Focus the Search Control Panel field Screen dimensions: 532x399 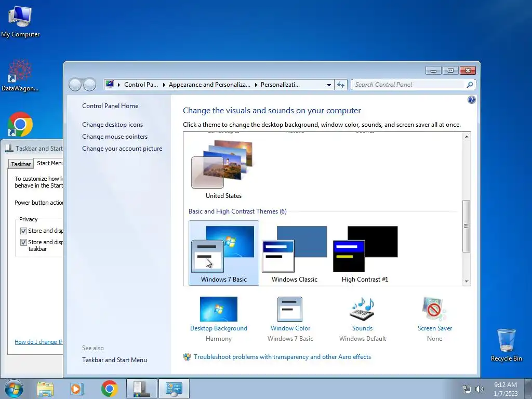coord(408,85)
